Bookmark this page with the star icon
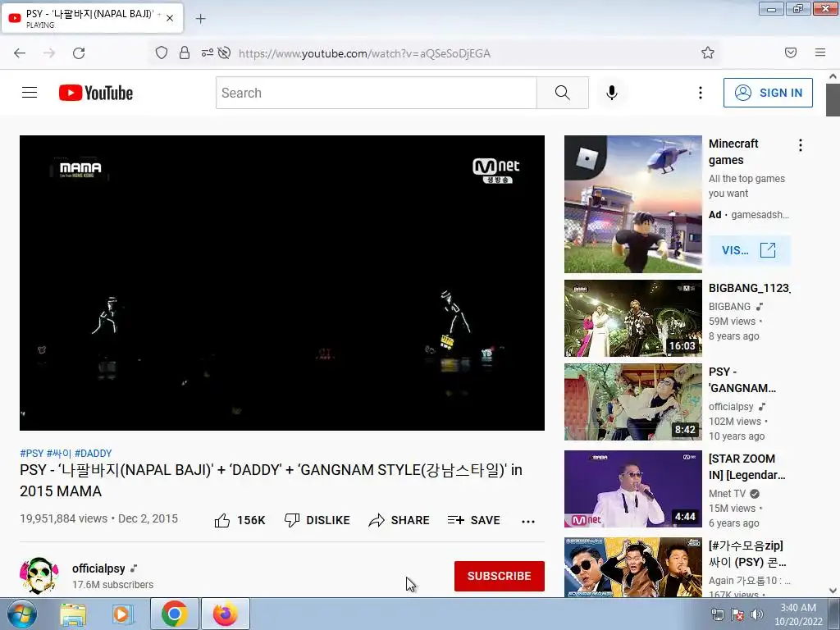This screenshot has height=630, width=840. coord(708,52)
